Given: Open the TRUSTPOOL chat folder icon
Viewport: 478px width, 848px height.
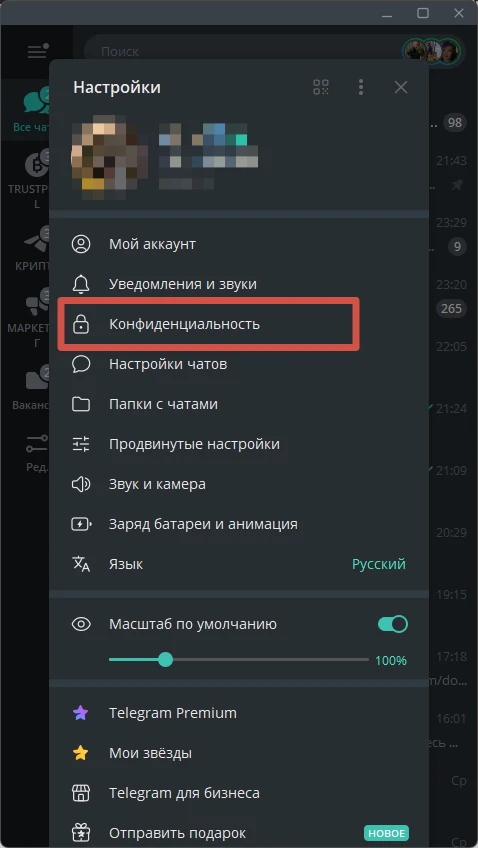Looking at the screenshot, I should (x=37, y=166).
